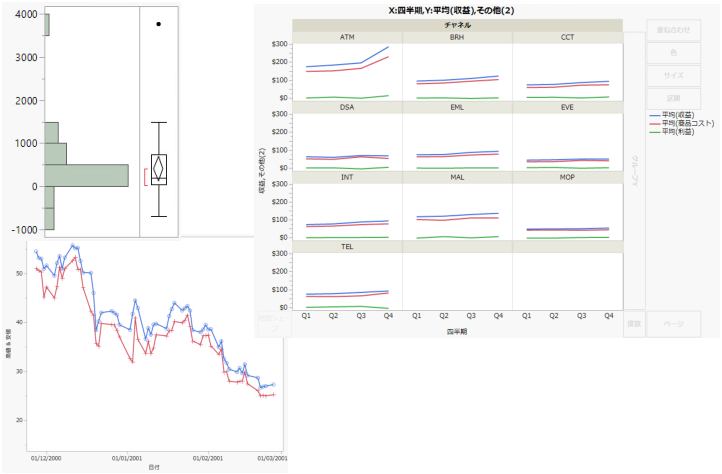Click the CCT panel header

point(567,37)
